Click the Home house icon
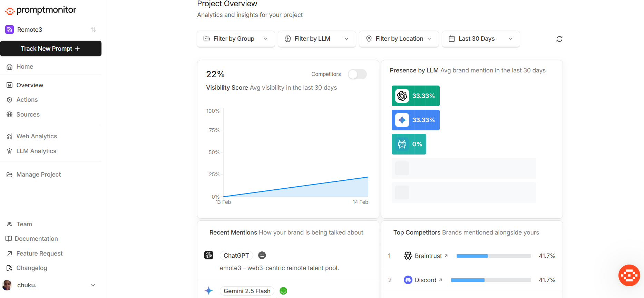Screen dimensions: 644x298 point(10,67)
